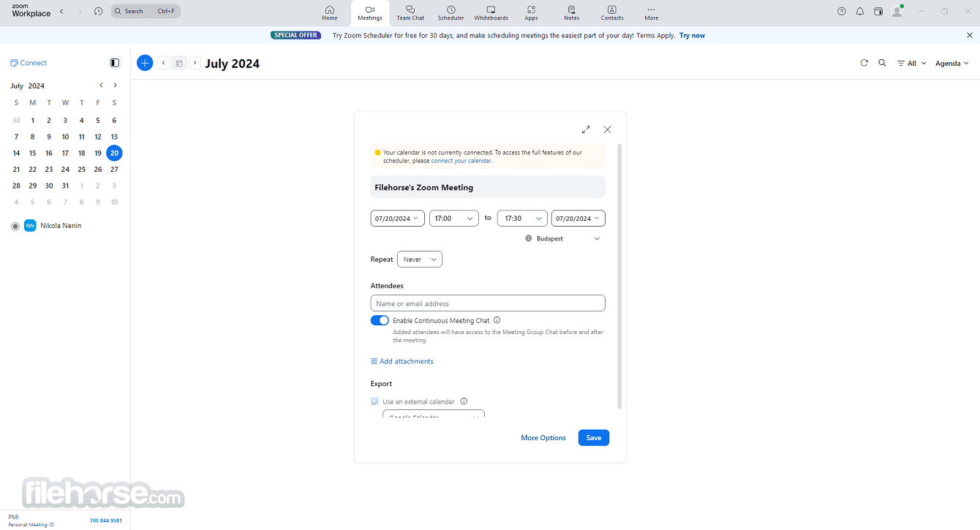Open the Apps tab
The image size is (980, 530).
coord(531,12)
